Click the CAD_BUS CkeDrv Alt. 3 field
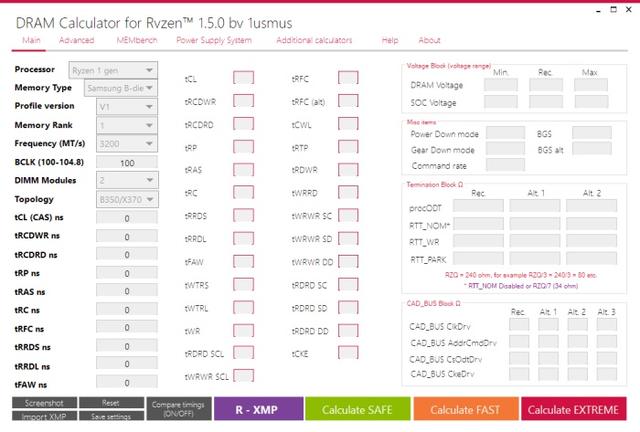 [607, 373]
